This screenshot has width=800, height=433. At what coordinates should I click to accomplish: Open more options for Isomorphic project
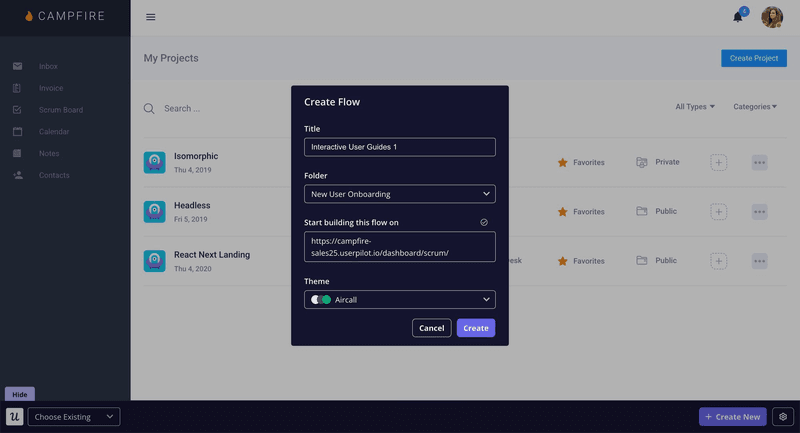coord(759,162)
